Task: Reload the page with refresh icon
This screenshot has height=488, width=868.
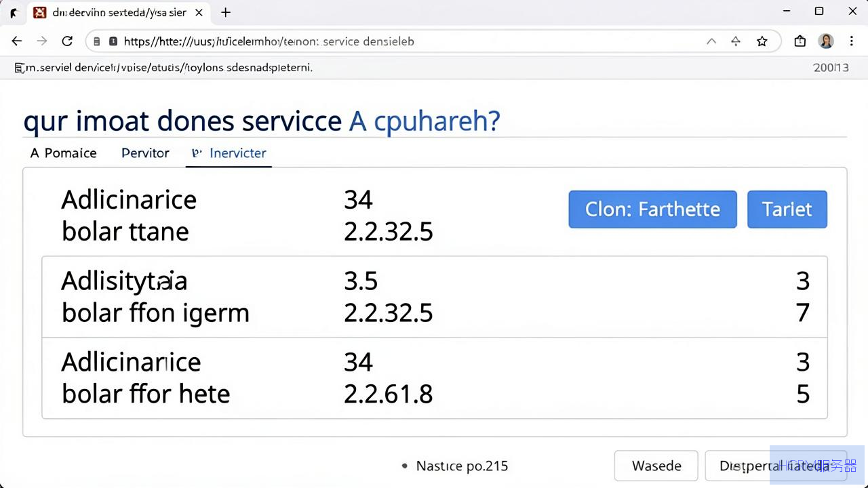Action: pos(67,41)
